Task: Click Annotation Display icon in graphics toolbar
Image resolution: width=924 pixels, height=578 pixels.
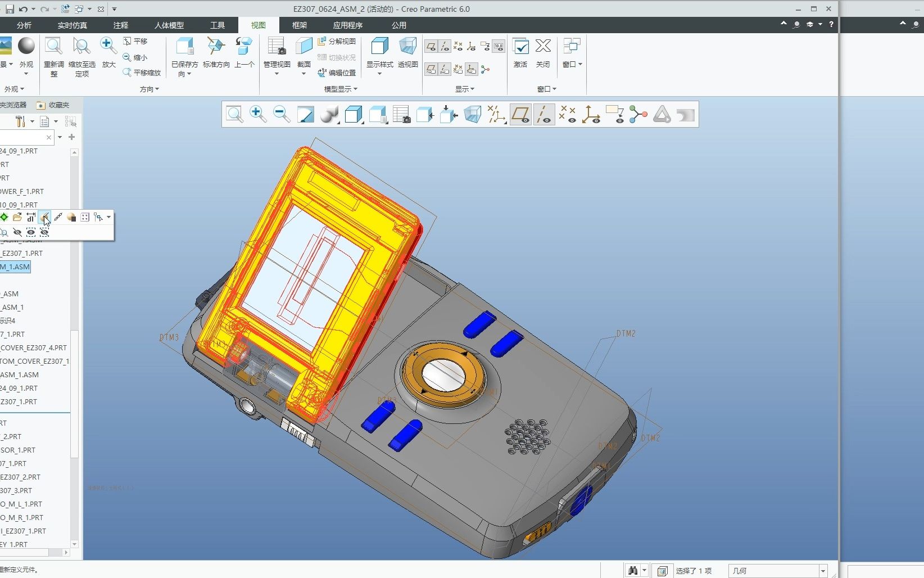Action: click(x=614, y=115)
